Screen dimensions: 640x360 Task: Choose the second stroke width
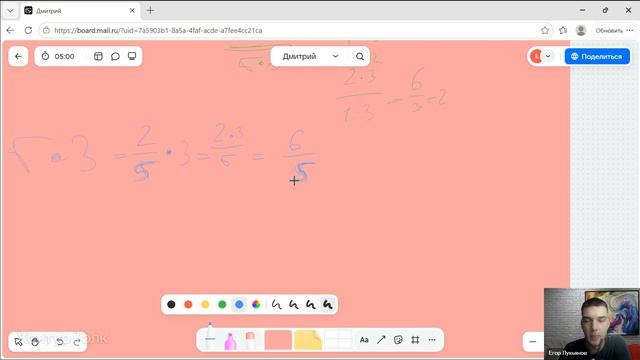[x=293, y=304]
